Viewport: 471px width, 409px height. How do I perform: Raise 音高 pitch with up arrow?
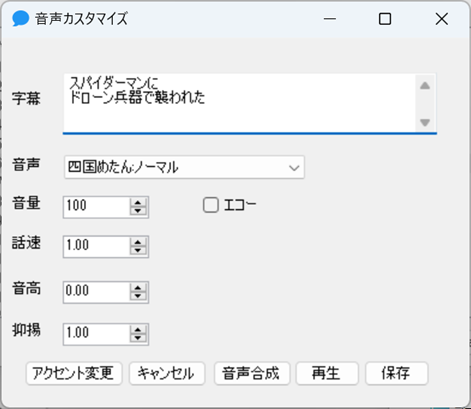tap(138, 288)
